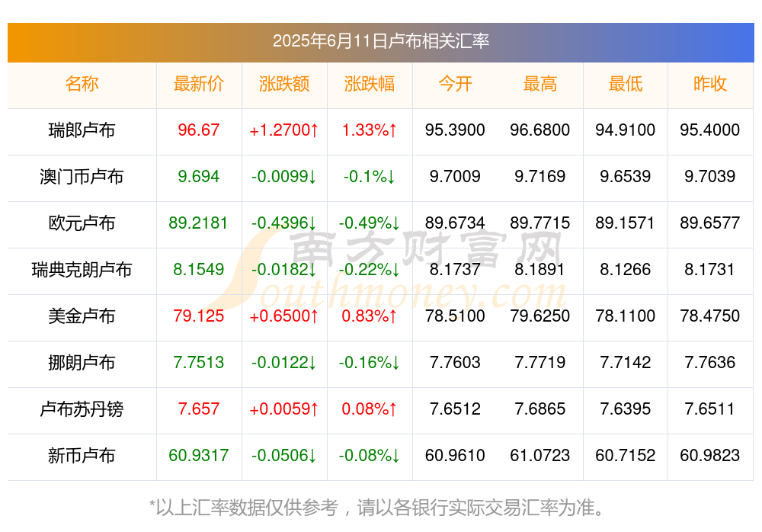Select the 卢布苏丹镑 row name
Image resolution: width=762 pixels, height=532 pixels.
[82, 409]
